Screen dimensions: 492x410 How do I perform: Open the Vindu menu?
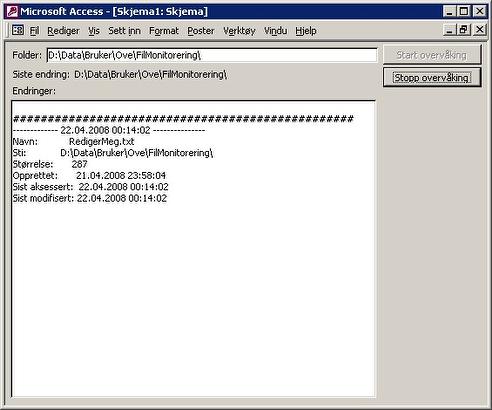275,31
